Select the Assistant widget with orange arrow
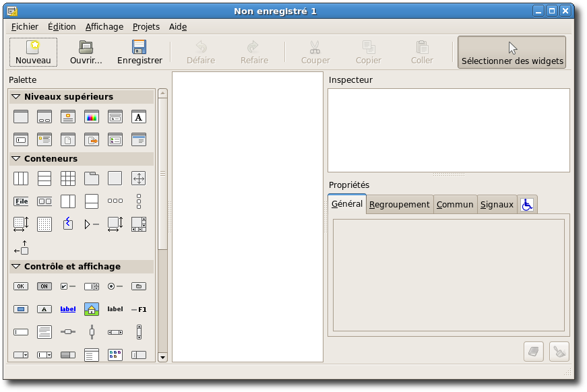Viewport: 587px width, 392px height. click(92, 140)
